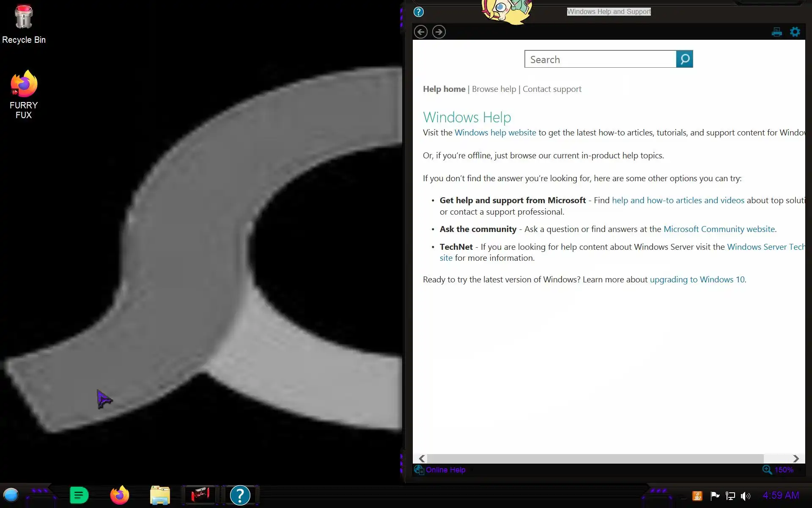This screenshot has width=812, height=508.
Task: Click the Forward arrow in Help window
Action: (439, 32)
